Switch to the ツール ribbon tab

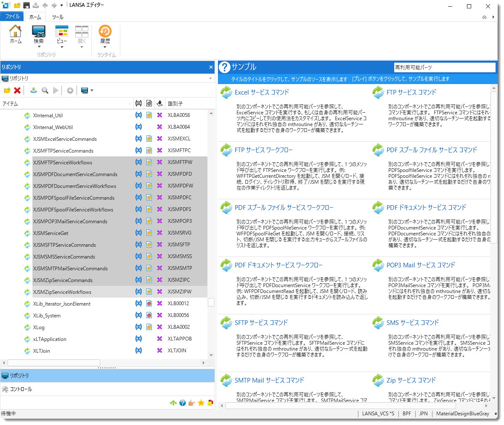pos(58,17)
